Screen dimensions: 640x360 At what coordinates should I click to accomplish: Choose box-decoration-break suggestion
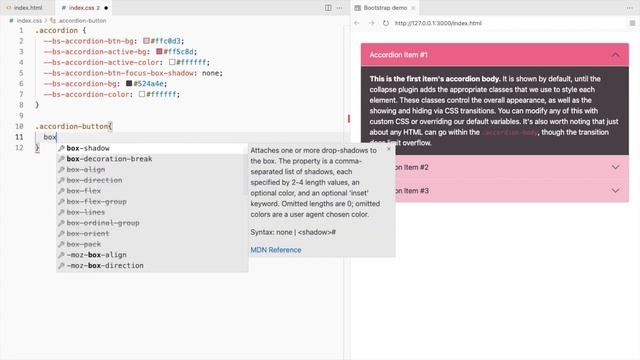(152, 159)
